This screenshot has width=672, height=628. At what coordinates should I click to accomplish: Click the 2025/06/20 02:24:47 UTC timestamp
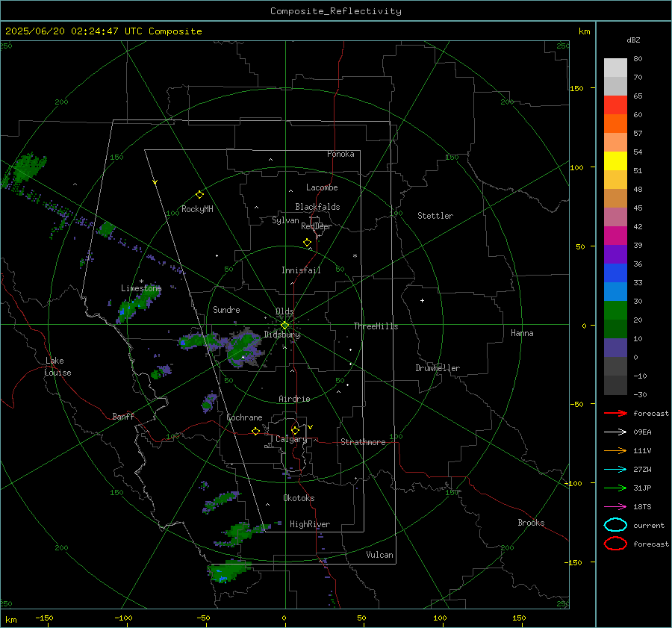click(65, 31)
